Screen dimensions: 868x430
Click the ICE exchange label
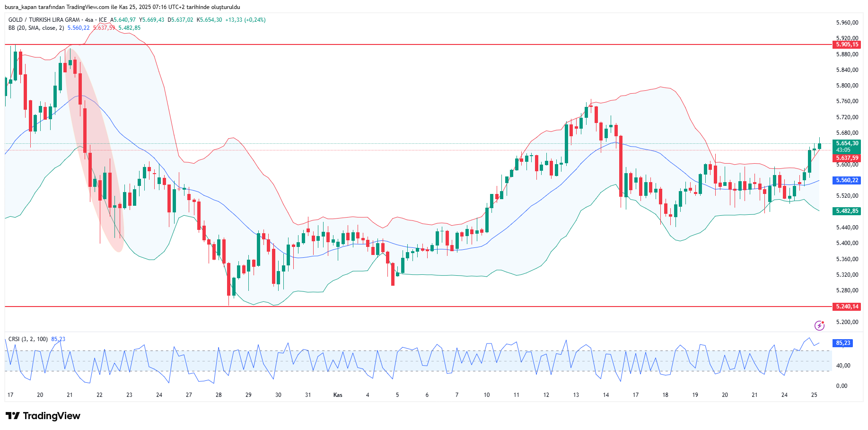click(x=103, y=20)
